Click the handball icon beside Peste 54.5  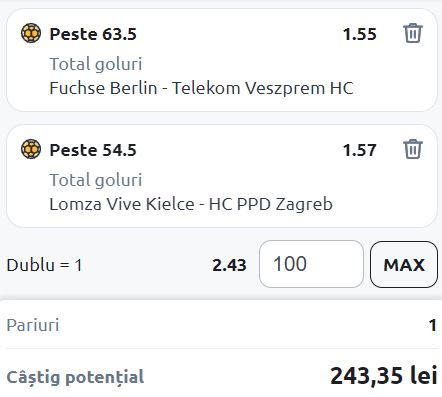pyautogui.click(x=31, y=149)
